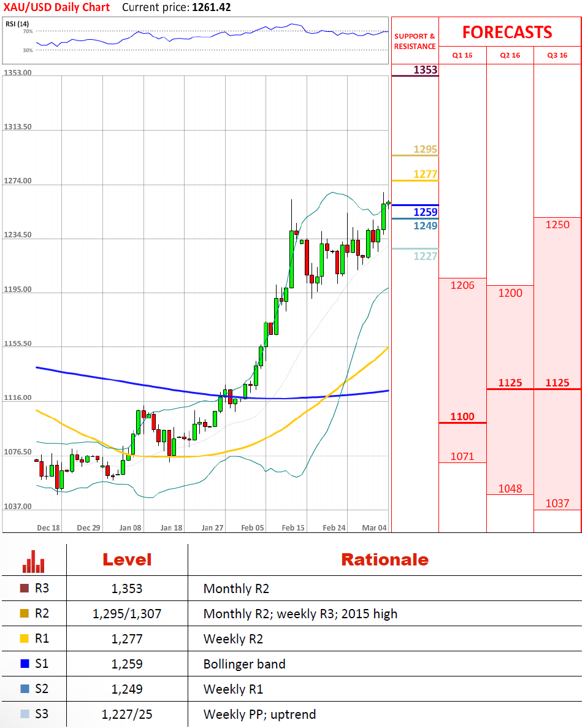This screenshot has width=585, height=728.
Task: Click the 1,249 level cell
Action: 127,689
